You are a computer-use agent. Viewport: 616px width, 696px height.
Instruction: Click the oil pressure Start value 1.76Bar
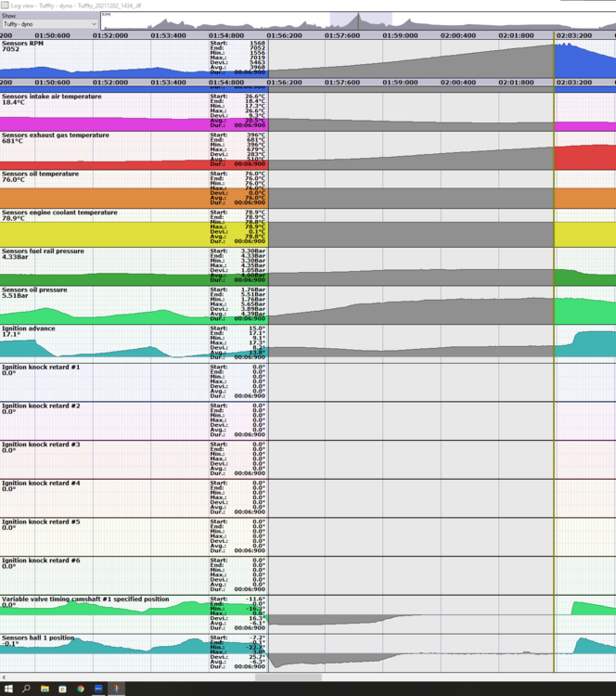[x=253, y=290]
